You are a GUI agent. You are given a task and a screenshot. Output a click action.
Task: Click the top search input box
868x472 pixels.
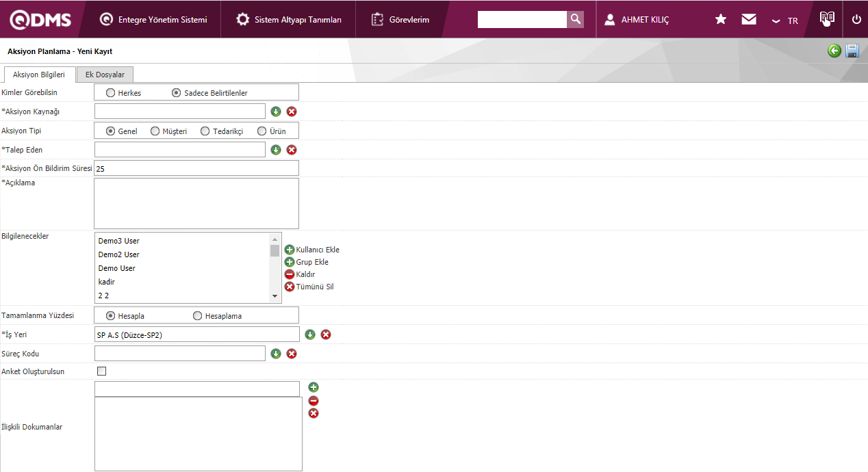point(522,19)
